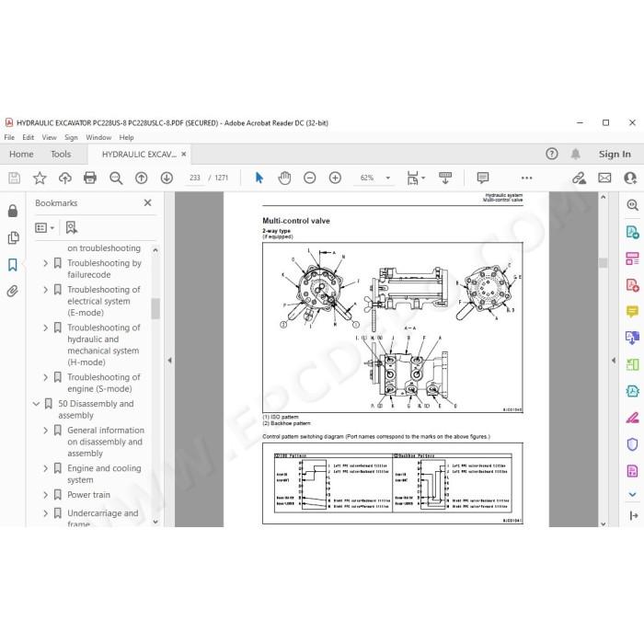Open the View menu
Image resolution: width=644 pixels, height=644 pixels.
[x=50, y=138]
